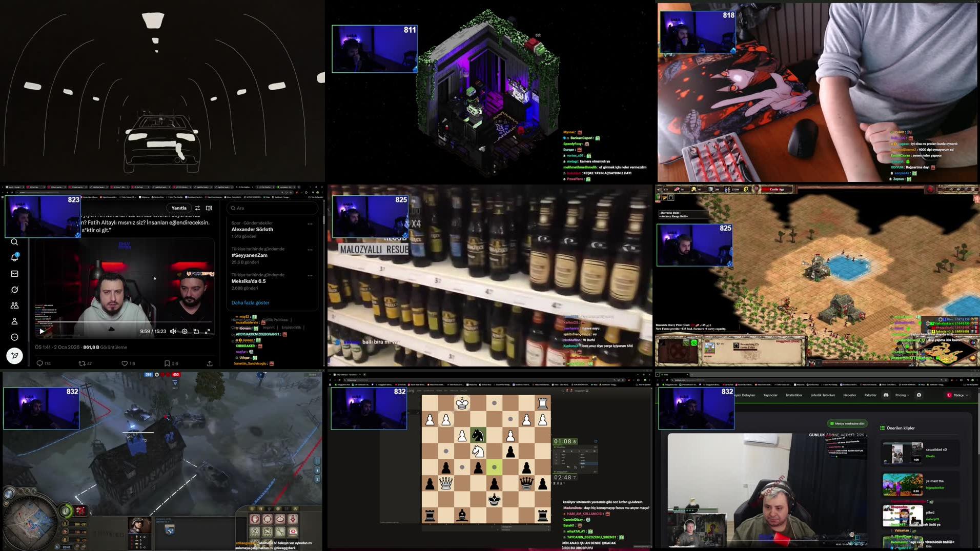Select Yayıncılar in the Kick menu

770,395
